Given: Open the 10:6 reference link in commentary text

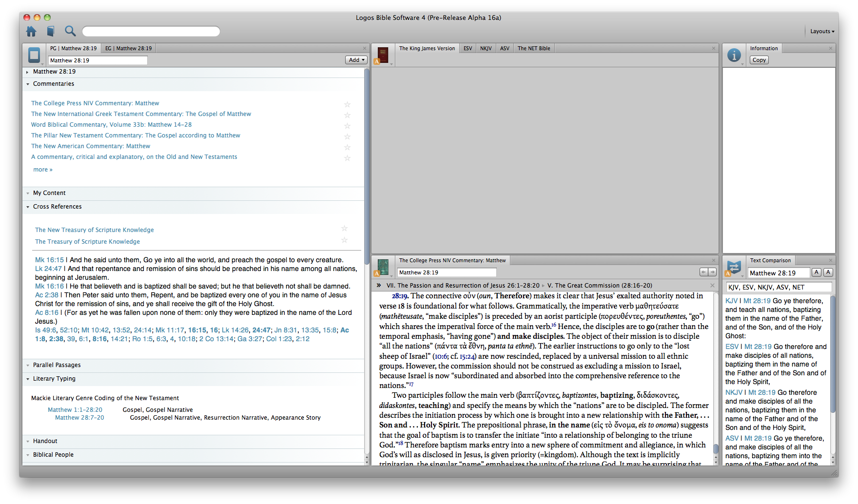Looking at the screenshot, I should click(441, 356).
